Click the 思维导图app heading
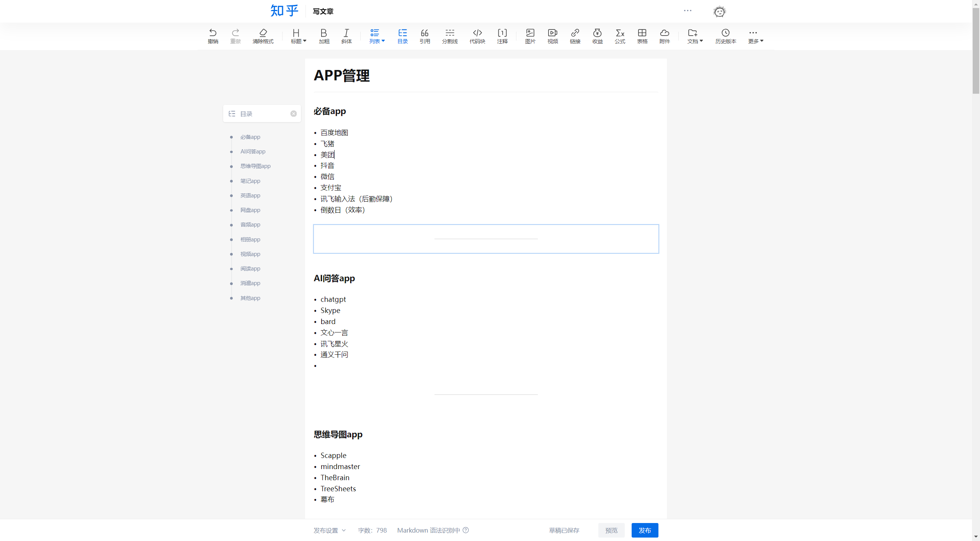 pos(338,434)
